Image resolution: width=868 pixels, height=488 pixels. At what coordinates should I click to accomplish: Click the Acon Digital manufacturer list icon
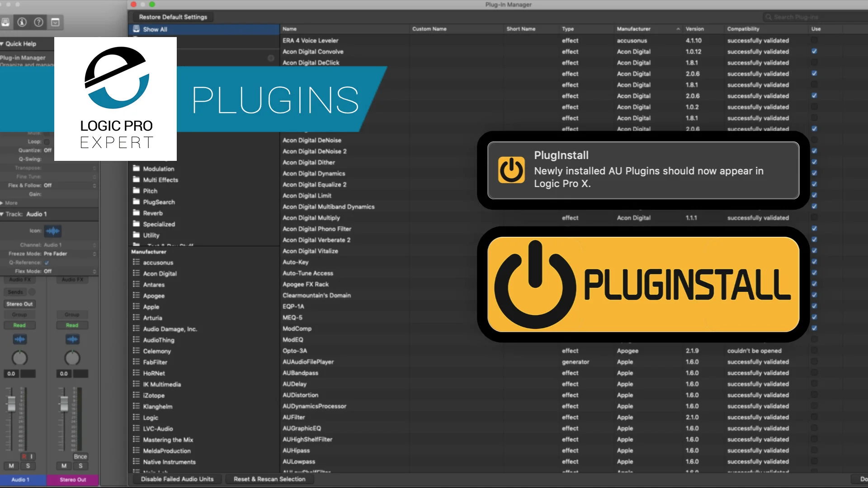point(135,273)
